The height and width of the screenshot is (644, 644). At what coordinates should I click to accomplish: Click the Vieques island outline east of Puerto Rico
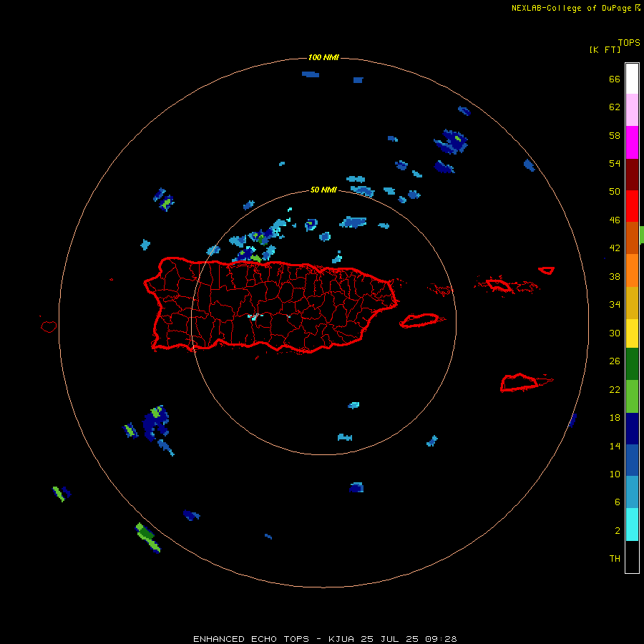pos(421,320)
